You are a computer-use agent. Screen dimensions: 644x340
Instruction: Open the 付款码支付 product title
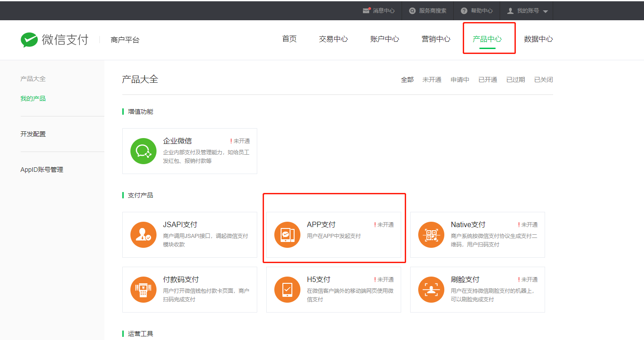(181, 279)
